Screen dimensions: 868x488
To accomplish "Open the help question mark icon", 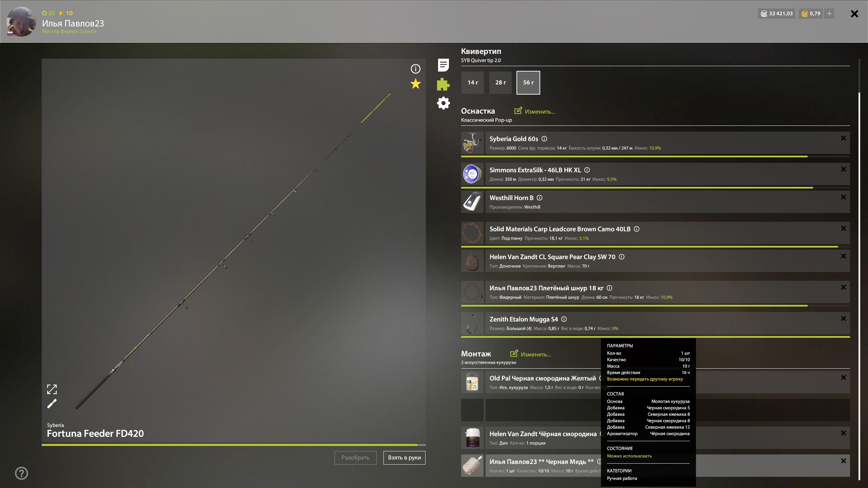I will point(21,473).
